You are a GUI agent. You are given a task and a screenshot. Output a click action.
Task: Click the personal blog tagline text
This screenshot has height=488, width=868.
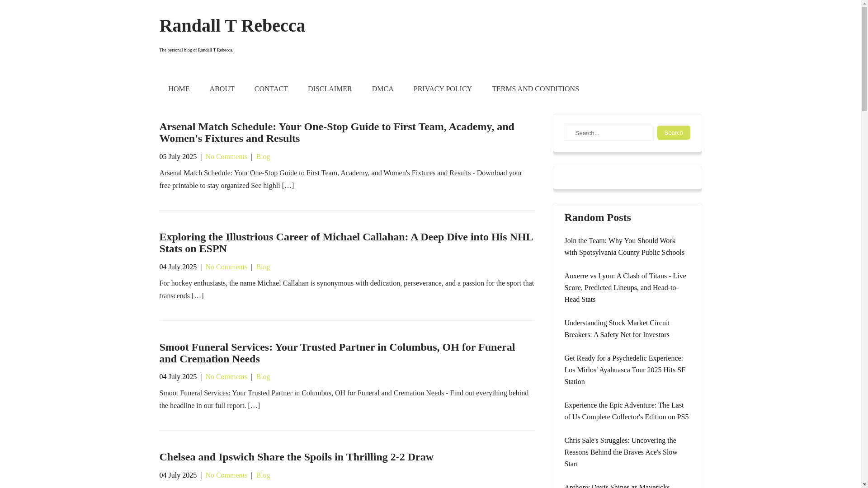pyautogui.click(x=196, y=50)
